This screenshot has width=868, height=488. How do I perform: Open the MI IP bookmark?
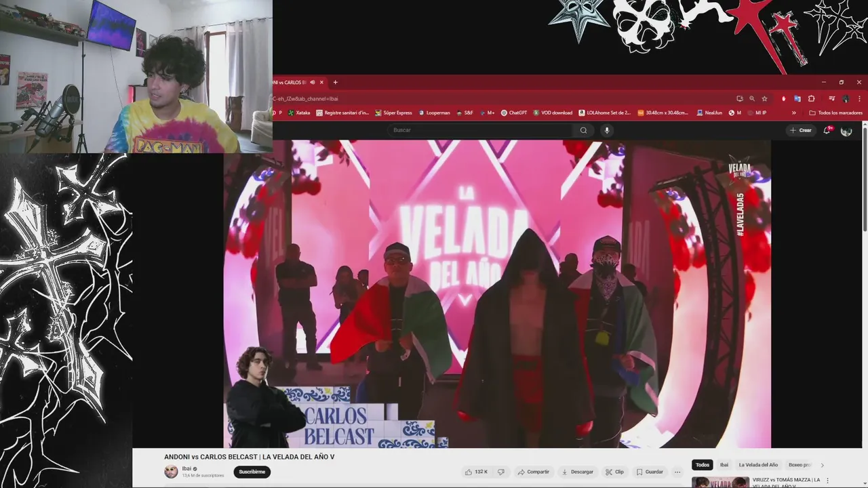click(x=757, y=113)
